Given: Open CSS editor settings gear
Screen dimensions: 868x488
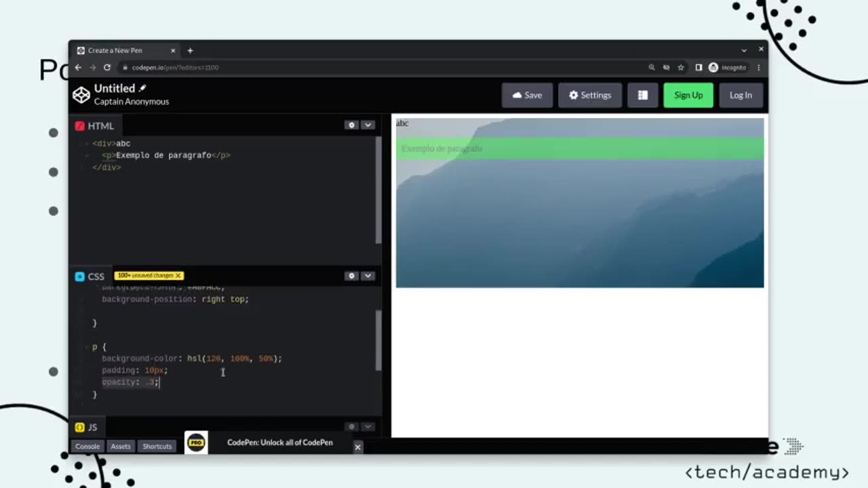Looking at the screenshot, I should [x=351, y=276].
